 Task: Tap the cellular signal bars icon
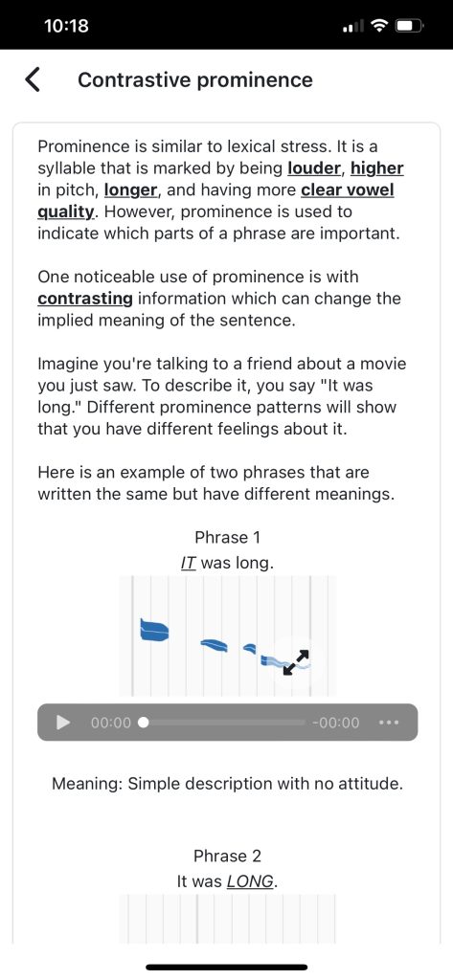(x=352, y=27)
